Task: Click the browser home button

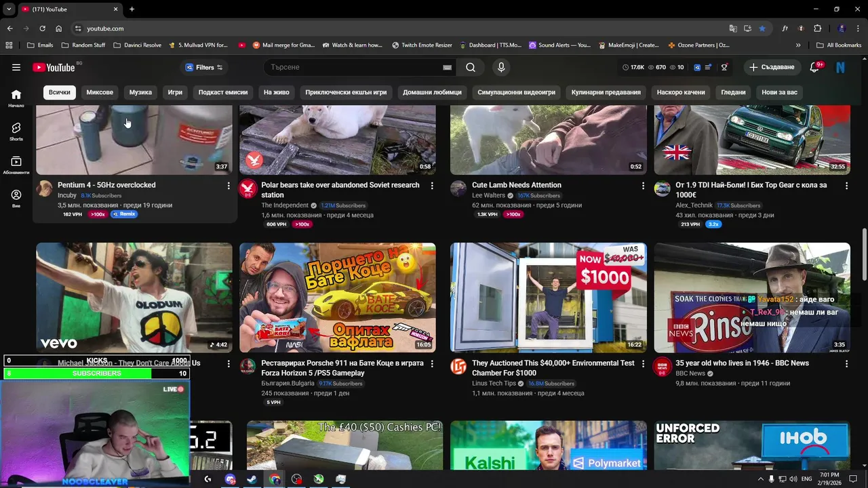Action: click(58, 28)
